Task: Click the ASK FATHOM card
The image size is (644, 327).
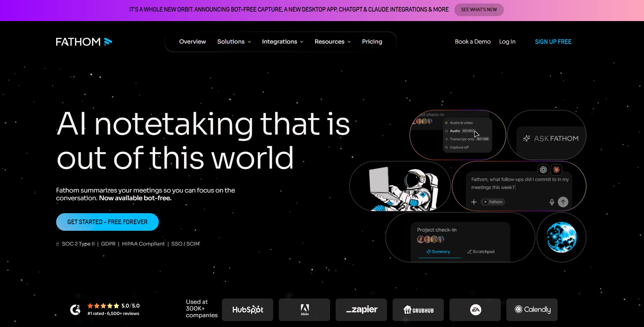Action: tap(547, 135)
